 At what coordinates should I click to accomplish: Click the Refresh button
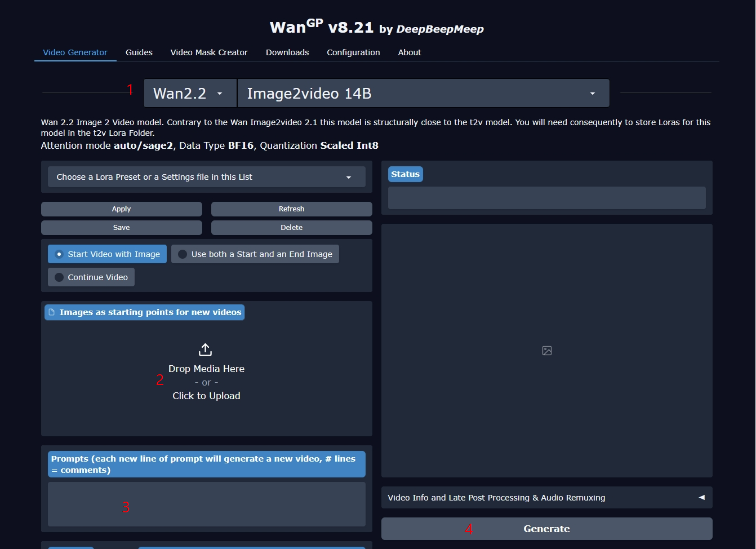click(x=291, y=209)
